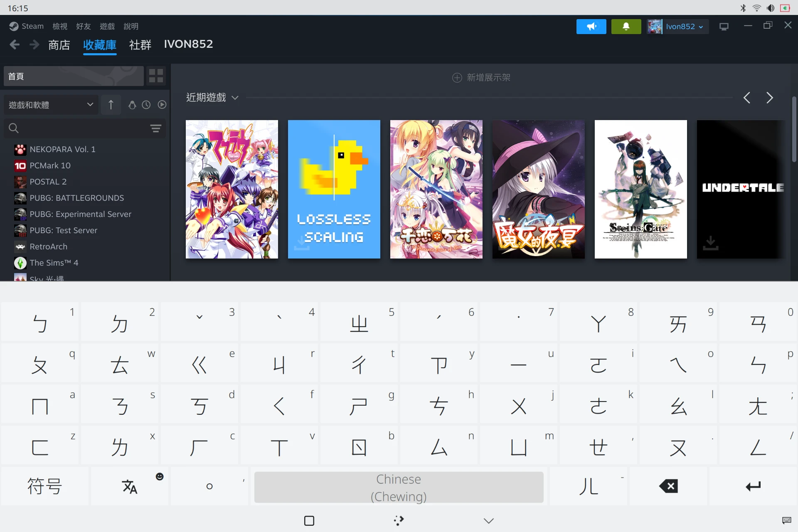Toggle the recent activity clock filter

tap(146, 105)
